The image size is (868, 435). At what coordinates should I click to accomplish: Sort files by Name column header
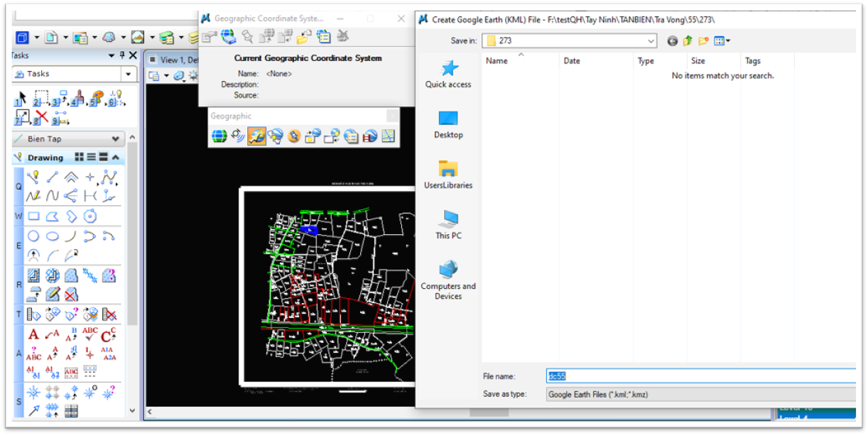pos(497,61)
